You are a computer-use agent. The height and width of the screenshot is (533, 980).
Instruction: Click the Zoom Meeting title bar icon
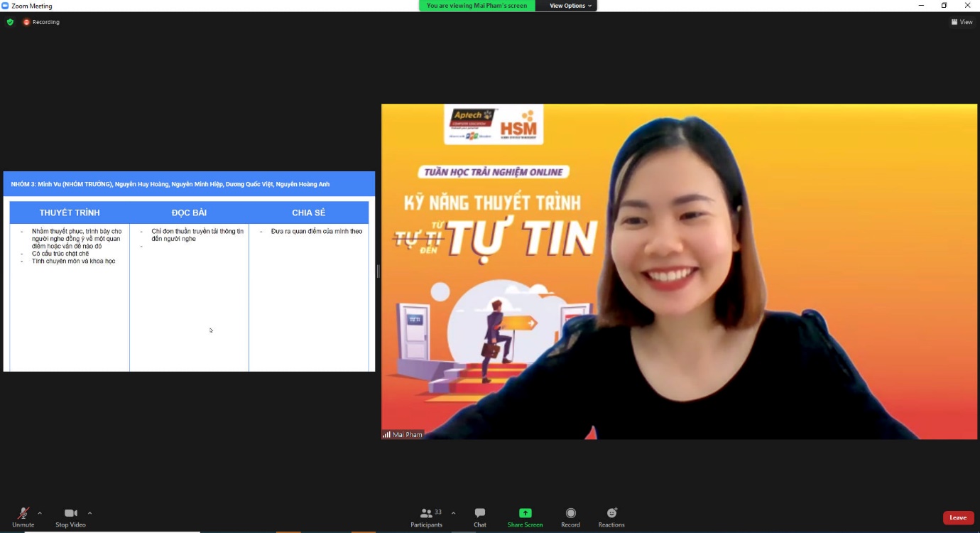tap(6, 6)
